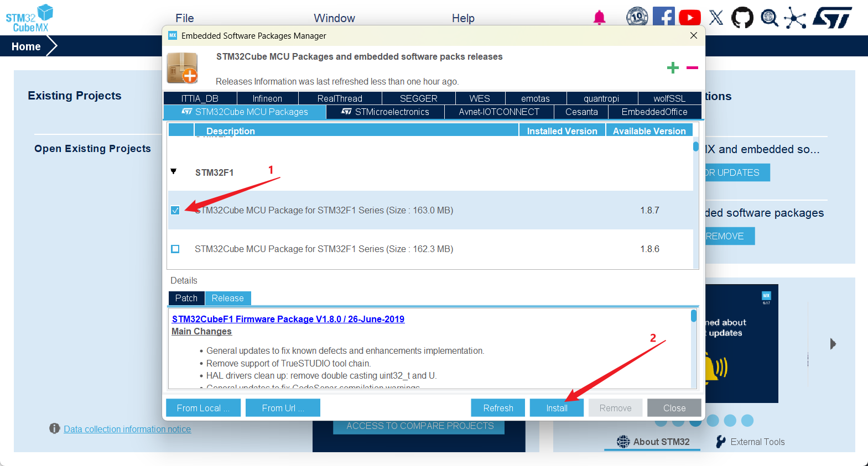Open the STM32CubeF1 Firmware Package V1.8.0 link
This screenshot has height=466, width=868.
[x=288, y=319]
